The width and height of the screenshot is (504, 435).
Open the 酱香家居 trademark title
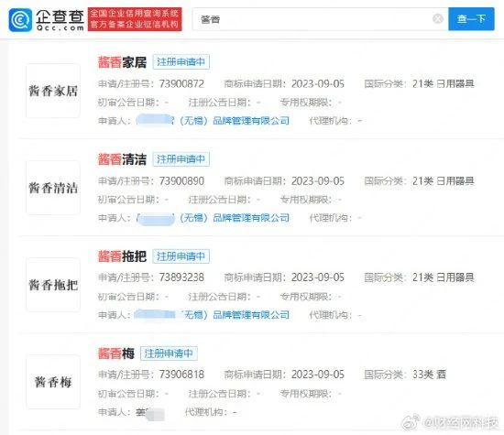pyautogui.click(x=122, y=62)
